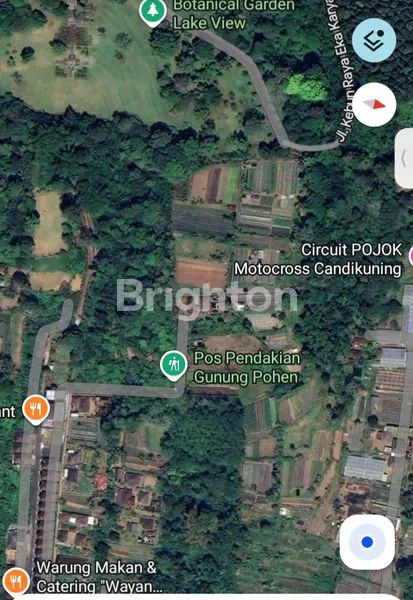This screenshot has height=600, width=413.
Task: Select the Pos Pendakian hiking pin
Action: [174, 366]
